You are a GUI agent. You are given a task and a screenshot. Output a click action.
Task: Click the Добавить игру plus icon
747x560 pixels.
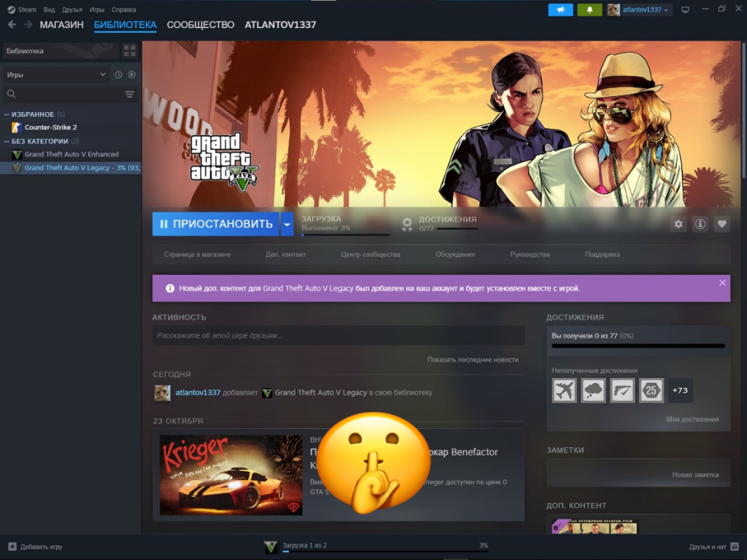[x=12, y=547]
